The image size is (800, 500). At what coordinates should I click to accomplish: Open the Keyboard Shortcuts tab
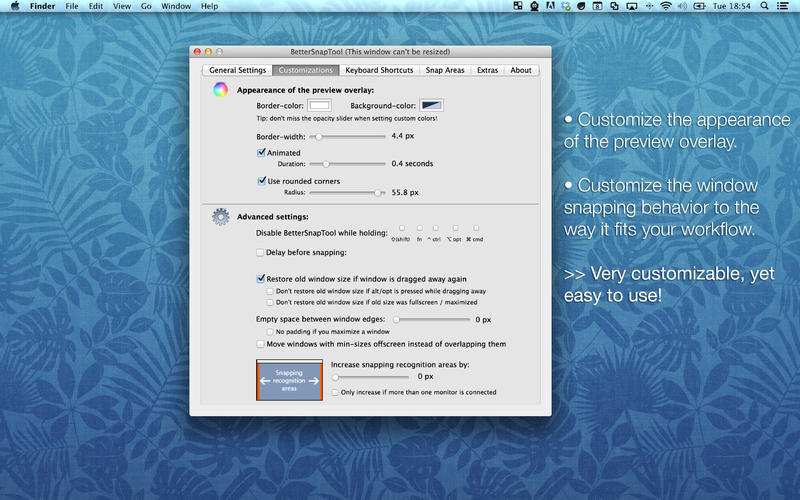(379, 70)
